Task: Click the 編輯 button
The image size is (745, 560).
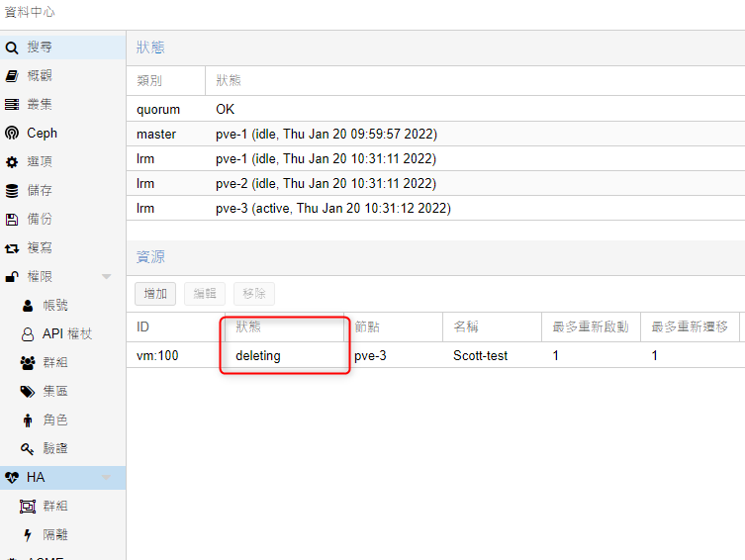Action: pyautogui.click(x=205, y=294)
